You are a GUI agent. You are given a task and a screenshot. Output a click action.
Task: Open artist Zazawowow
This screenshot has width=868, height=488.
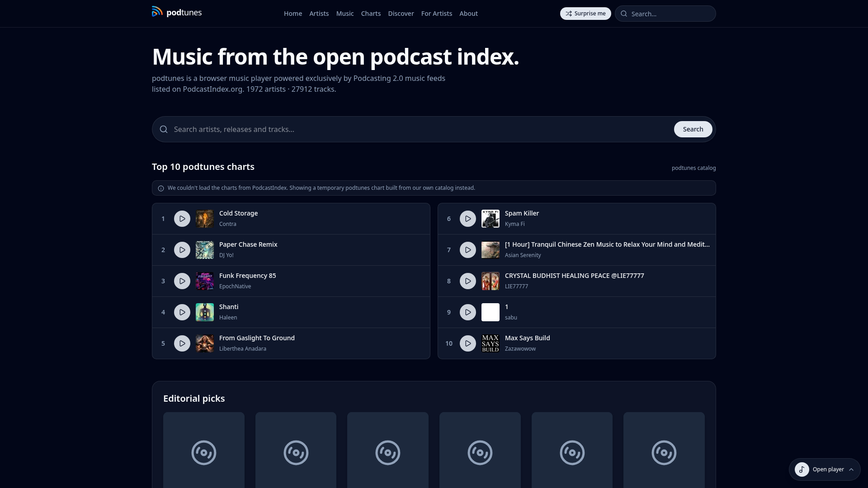coord(520,349)
